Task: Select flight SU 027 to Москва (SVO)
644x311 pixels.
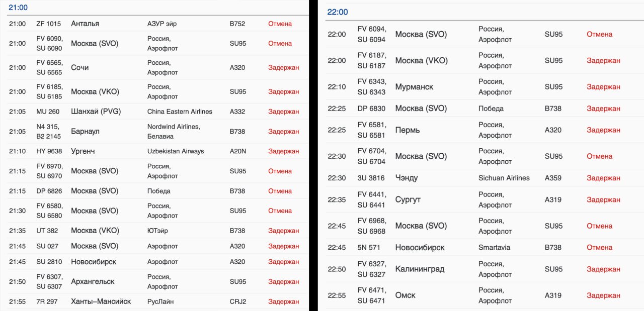Action: click(47, 246)
